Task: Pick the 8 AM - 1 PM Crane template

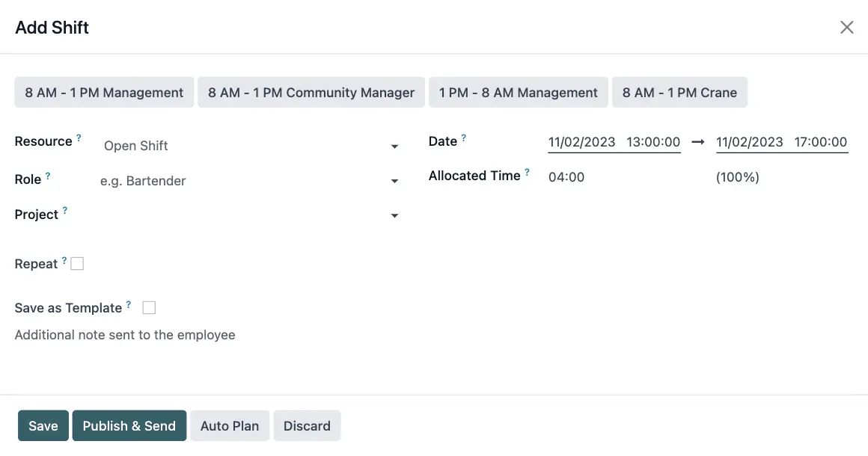Action: pos(679,93)
